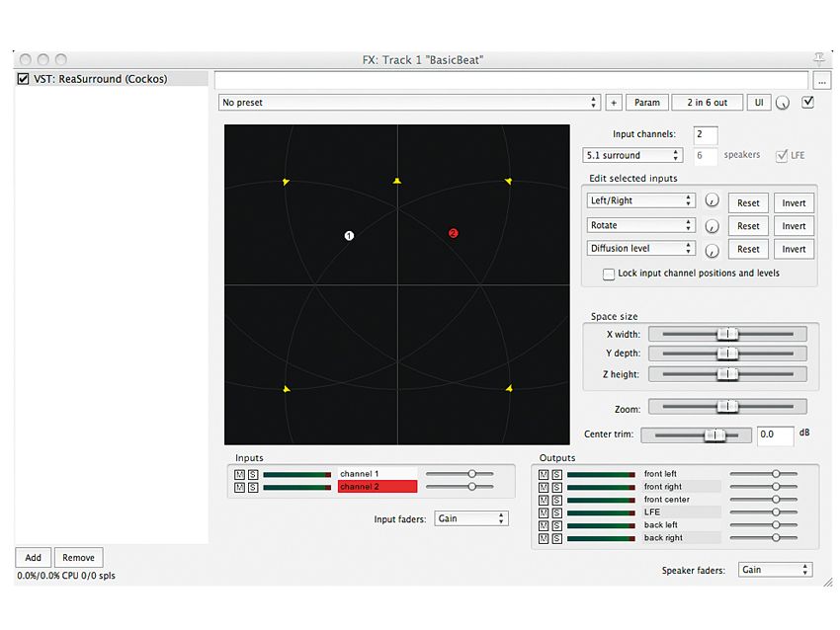Image resolution: width=840 pixels, height=630 pixels.
Task: Solo the front left output
Action: point(556,474)
